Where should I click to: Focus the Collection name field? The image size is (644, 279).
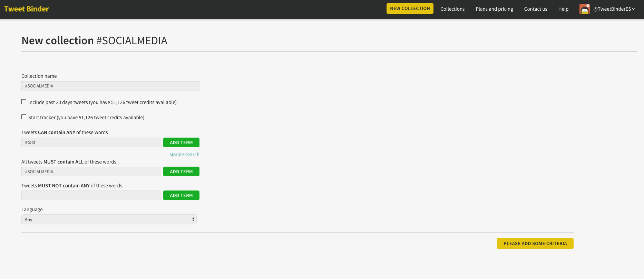[110, 86]
